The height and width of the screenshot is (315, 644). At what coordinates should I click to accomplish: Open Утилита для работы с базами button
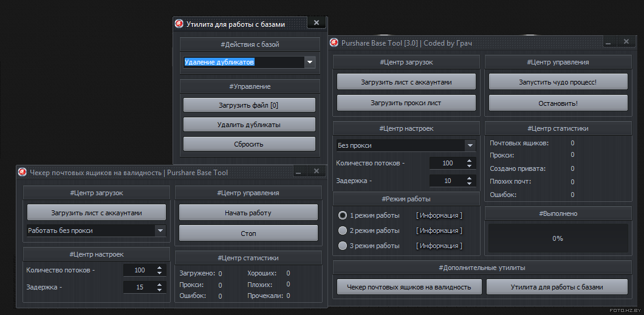coord(557,287)
